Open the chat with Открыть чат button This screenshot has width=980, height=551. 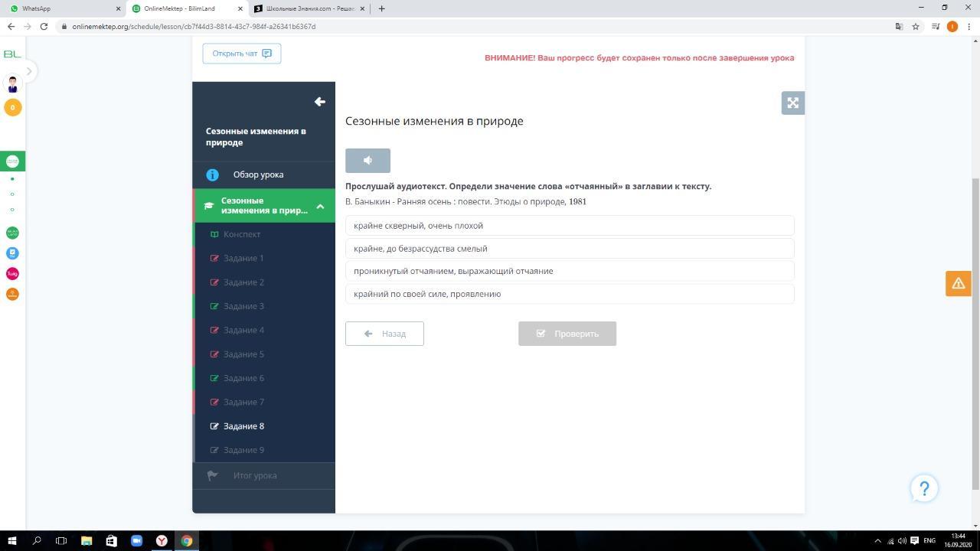[242, 54]
